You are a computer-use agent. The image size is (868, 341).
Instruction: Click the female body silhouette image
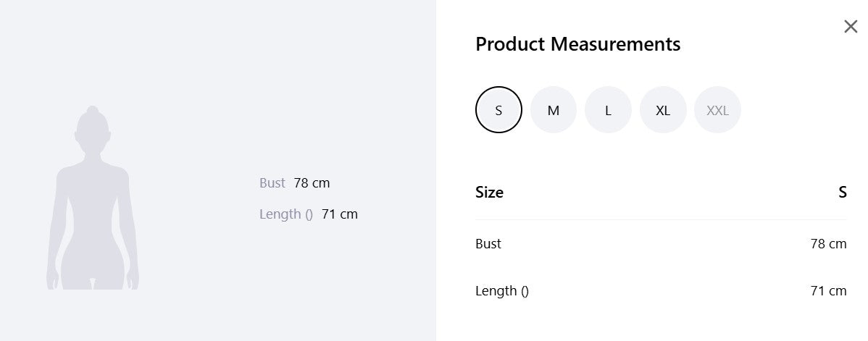click(93, 198)
